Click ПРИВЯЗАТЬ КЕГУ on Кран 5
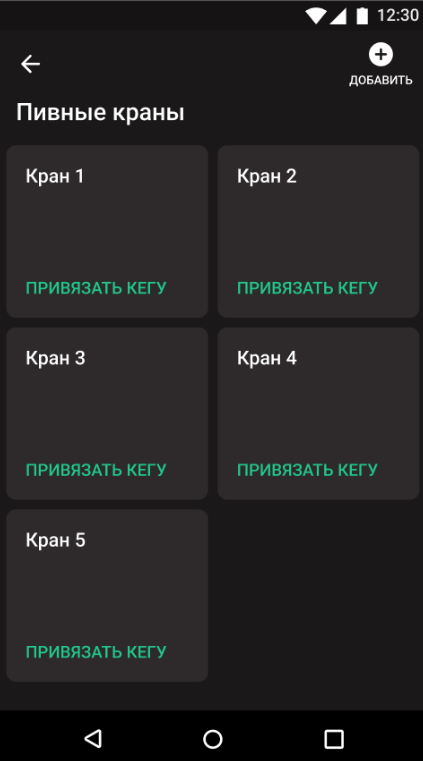Viewport: 423px width, 761px height. click(x=96, y=652)
